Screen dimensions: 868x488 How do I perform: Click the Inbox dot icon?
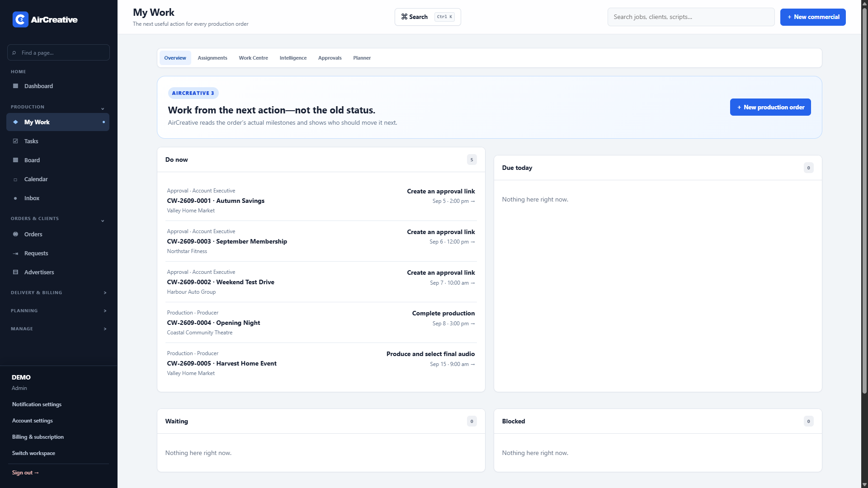15,198
